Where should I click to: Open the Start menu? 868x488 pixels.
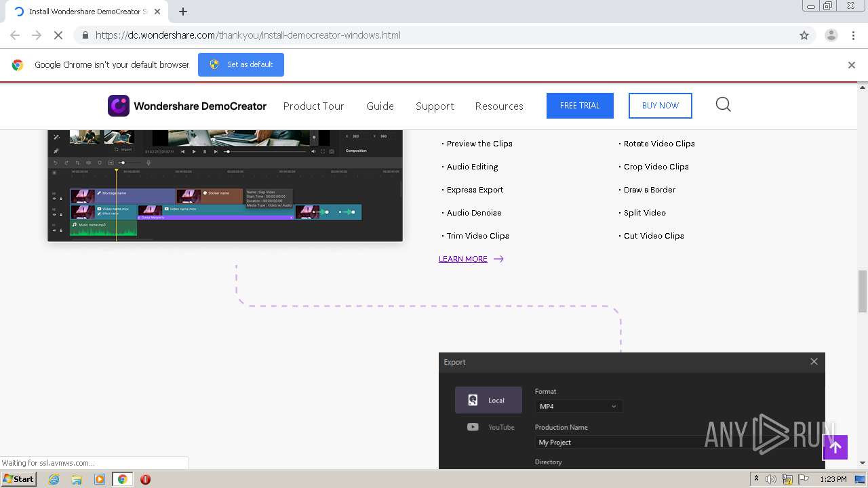[18, 479]
